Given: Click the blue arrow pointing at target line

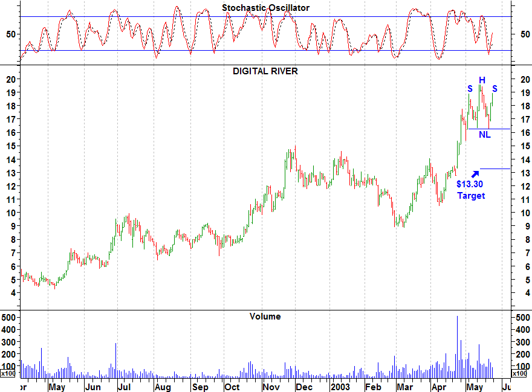Looking at the screenshot, I should click(475, 174).
